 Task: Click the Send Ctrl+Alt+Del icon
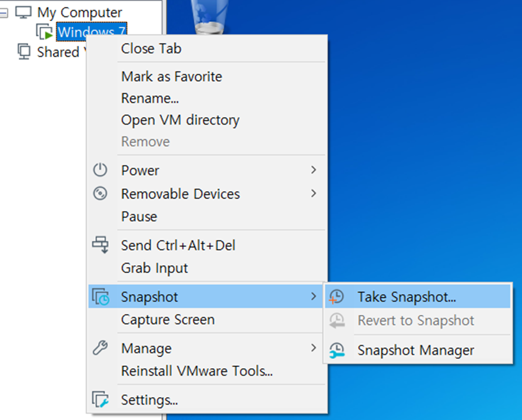(100, 245)
